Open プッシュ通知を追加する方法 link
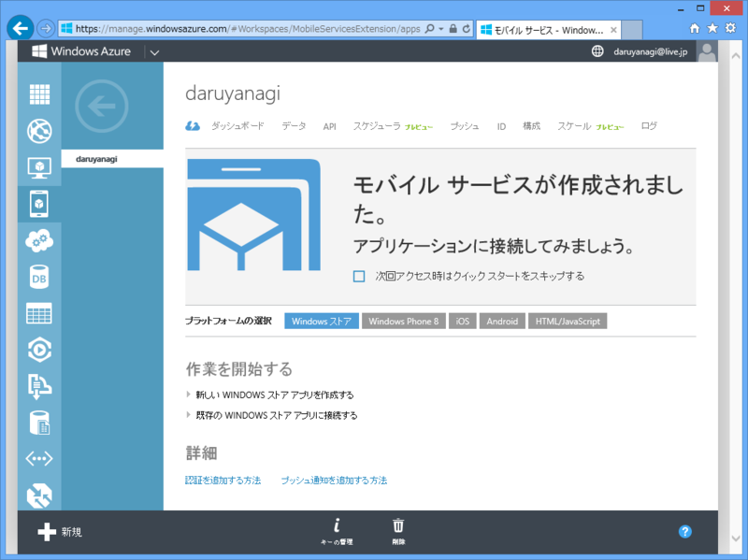 point(334,481)
